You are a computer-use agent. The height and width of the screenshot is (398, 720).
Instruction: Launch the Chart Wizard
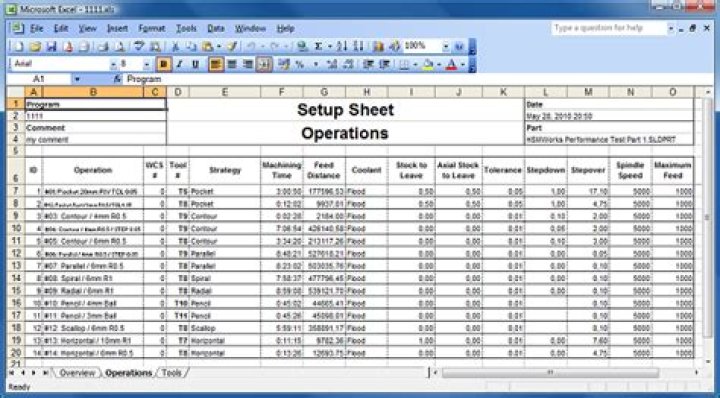(378, 46)
